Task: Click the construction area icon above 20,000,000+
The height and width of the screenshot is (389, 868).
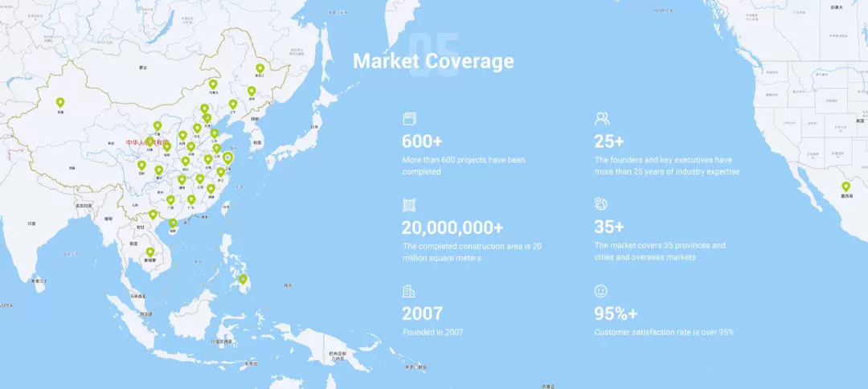Action: click(x=409, y=204)
